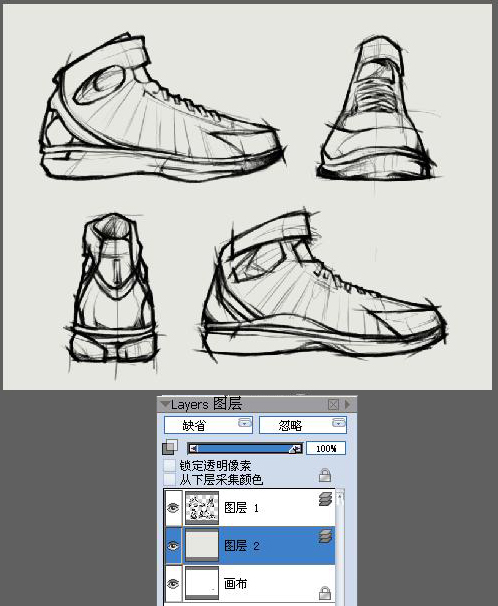Enable the 锁定透明像素 checkbox
498x606 pixels.
tap(169, 465)
